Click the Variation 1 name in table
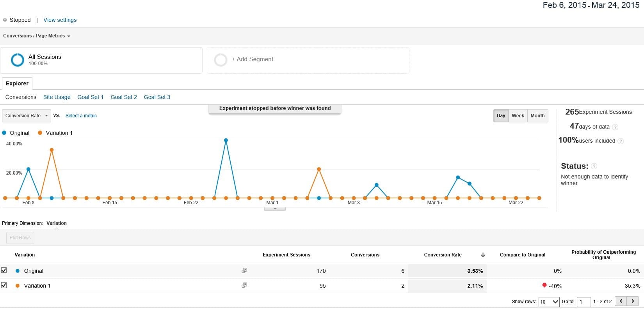The image size is (644, 311). (x=37, y=286)
